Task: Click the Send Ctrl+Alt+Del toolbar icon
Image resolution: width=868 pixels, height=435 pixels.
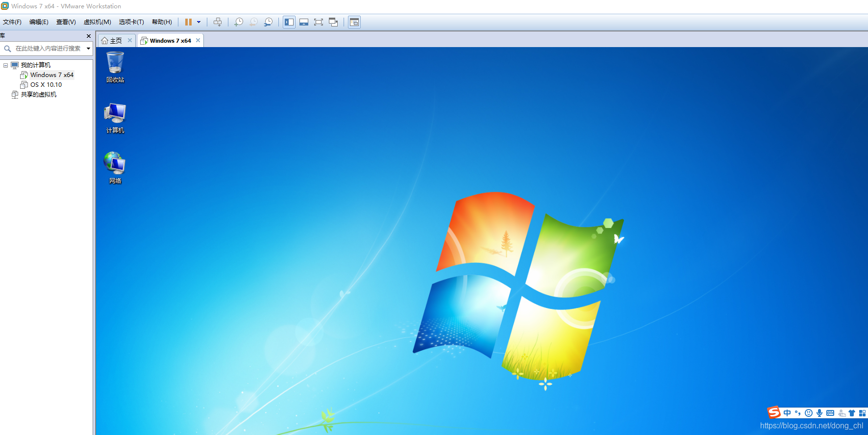Action: (x=218, y=22)
